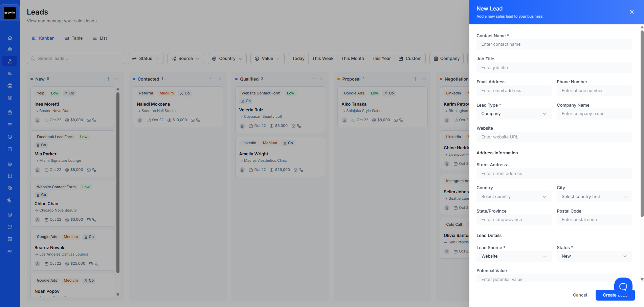
Task: Open Proposal column more options
Action: click(424, 79)
